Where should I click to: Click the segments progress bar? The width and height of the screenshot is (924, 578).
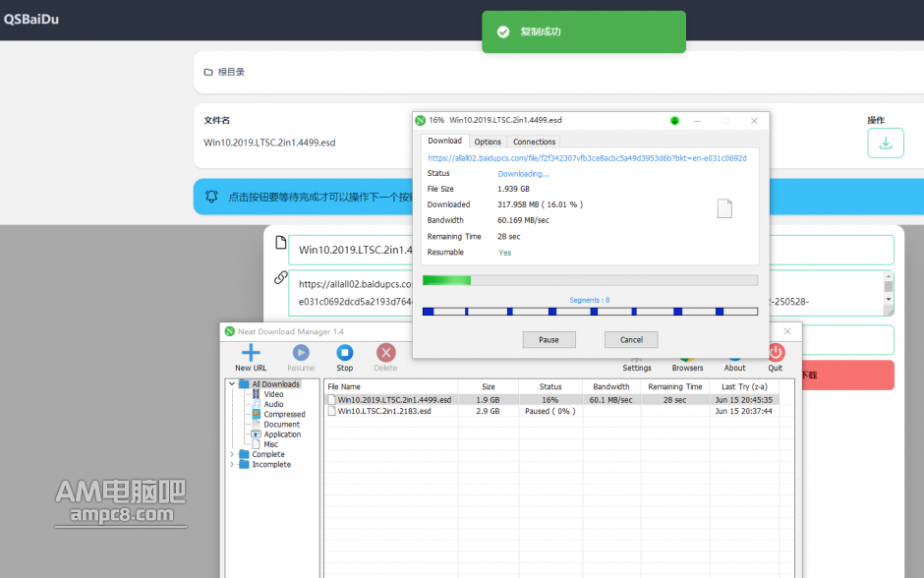tap(590, 311)
